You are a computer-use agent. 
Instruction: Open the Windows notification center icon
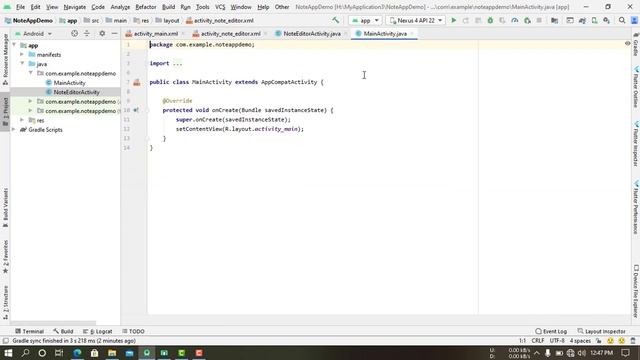tap(625, 353)
